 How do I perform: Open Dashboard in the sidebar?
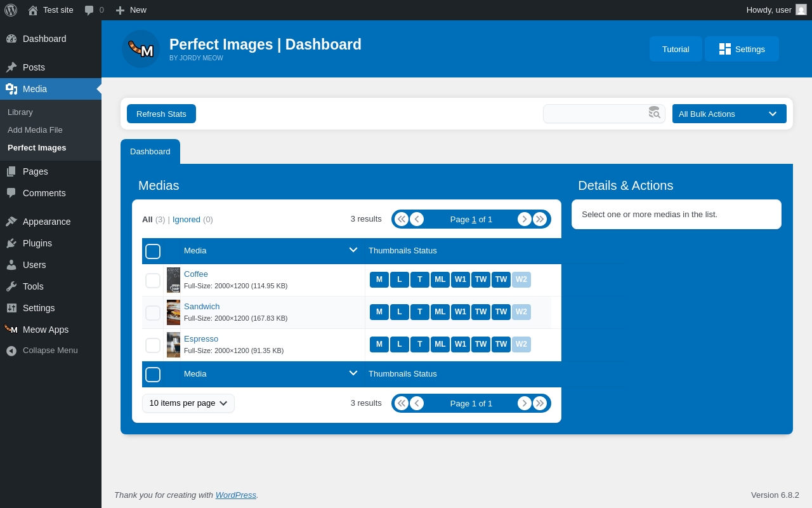point(51,39)
